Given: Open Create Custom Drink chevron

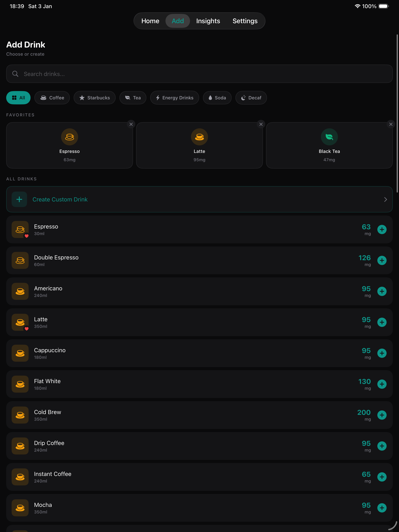Looking at the screenshot, I should coord(385,199).
